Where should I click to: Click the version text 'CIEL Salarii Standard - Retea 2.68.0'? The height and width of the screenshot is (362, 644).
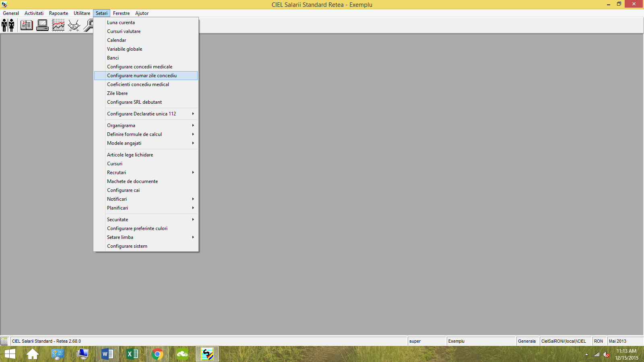pyautogui.click(x=46, y=341)
